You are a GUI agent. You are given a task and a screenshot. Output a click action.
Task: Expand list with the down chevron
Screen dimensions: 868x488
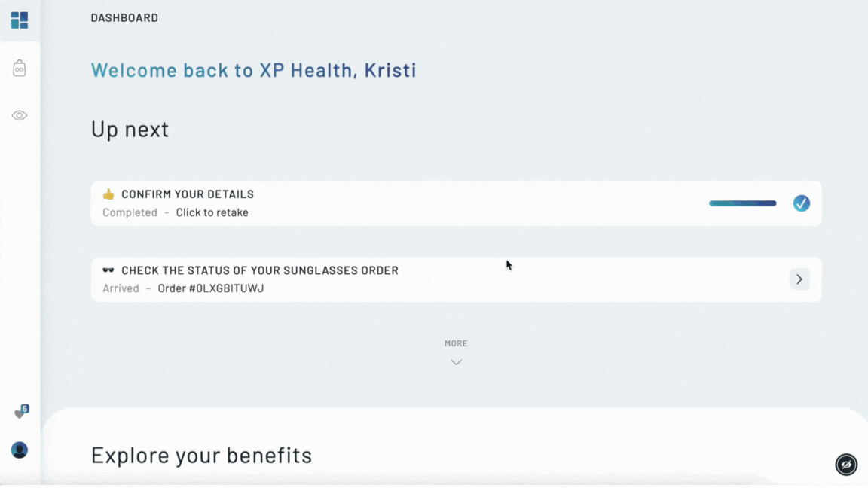[456, 362]
